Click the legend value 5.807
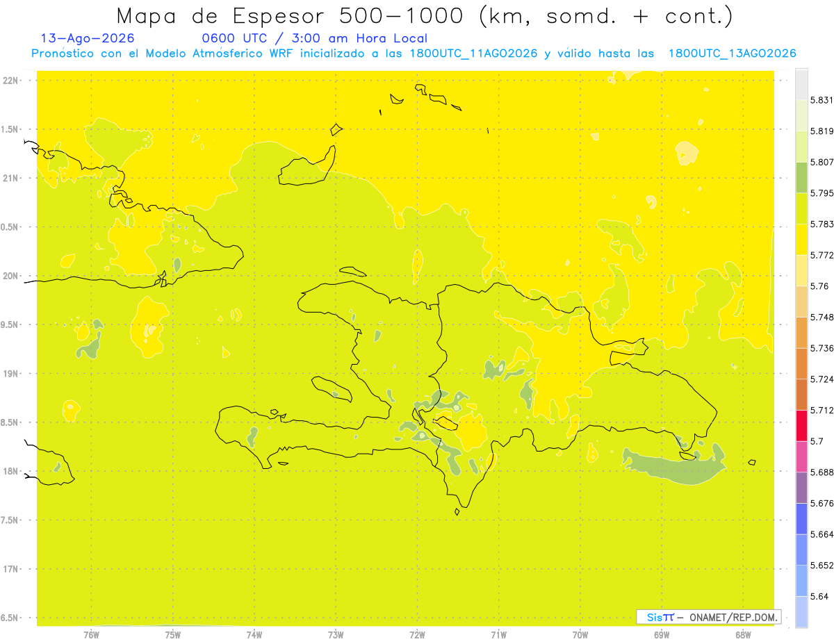834x644 pixels. click(x=821, y=162)
